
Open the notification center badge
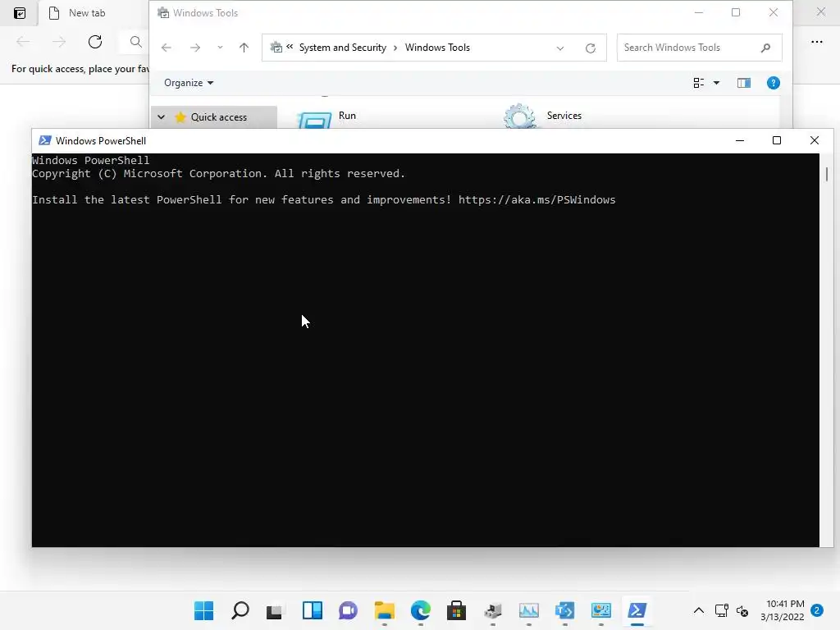(817, 610)
